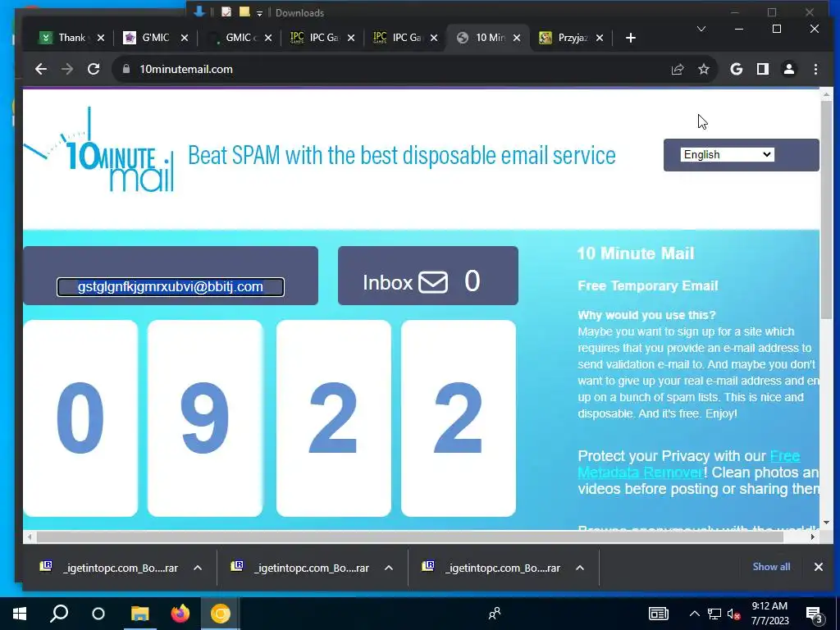Click the forward navigation arrow
This screenshot has width=840, height=630.
67,69
